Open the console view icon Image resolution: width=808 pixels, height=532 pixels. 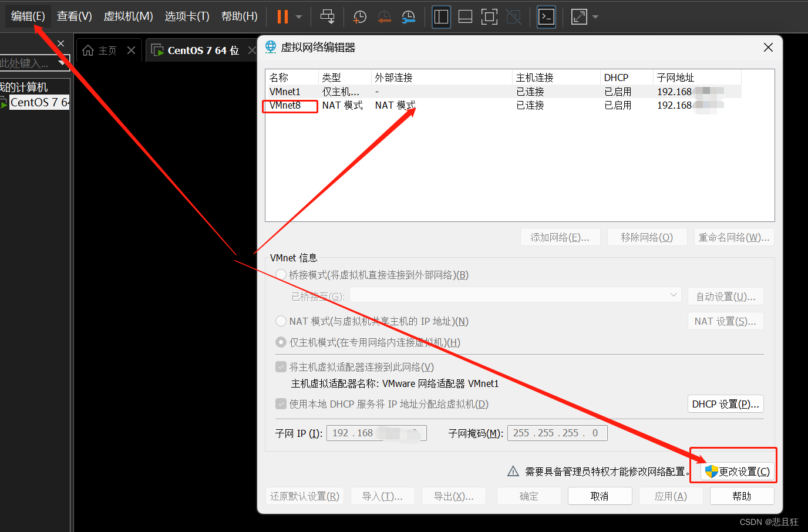546,16
